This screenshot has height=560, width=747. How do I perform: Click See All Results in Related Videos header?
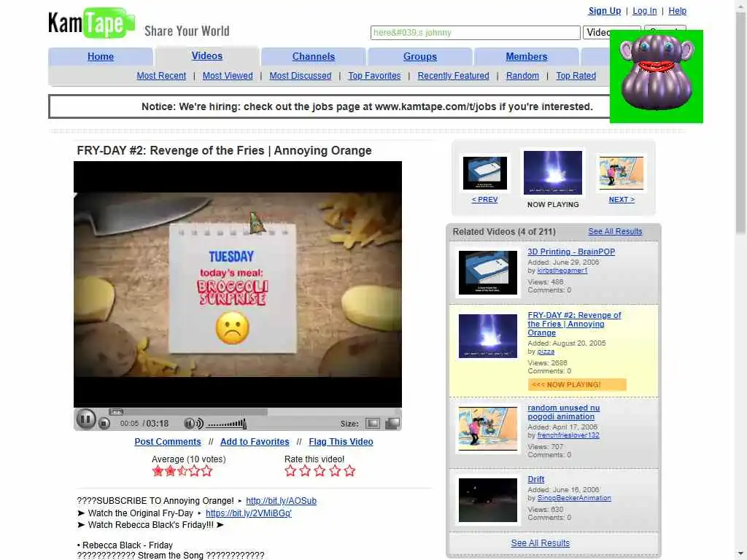coord(615,231)
